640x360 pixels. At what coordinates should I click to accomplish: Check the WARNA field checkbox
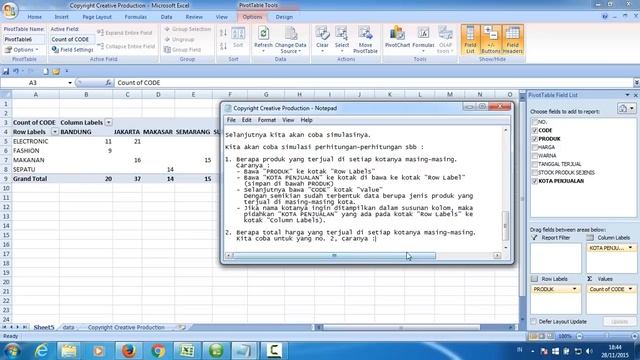535,156
